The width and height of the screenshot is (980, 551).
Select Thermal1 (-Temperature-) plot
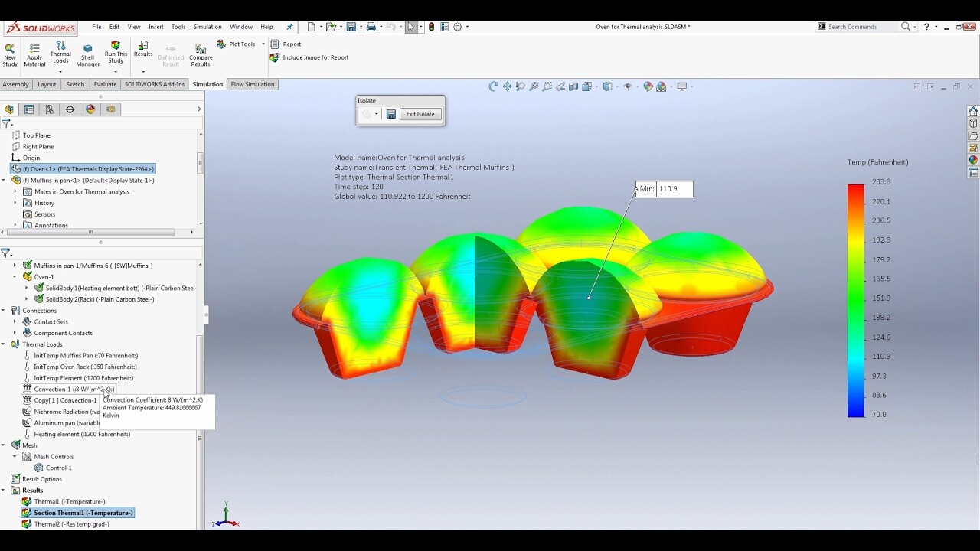click(x=64, y=501)
